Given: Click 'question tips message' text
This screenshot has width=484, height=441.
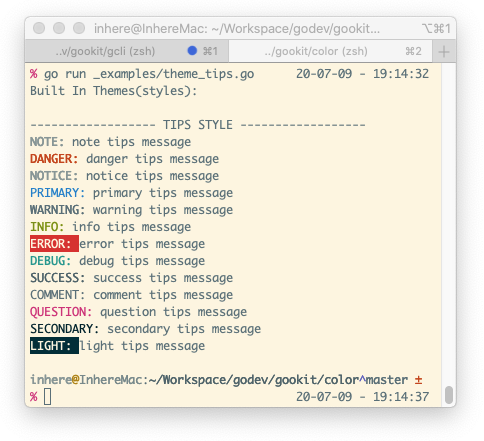Looking at the screenshot, I should pyautogui.click(x=174, y=312).
